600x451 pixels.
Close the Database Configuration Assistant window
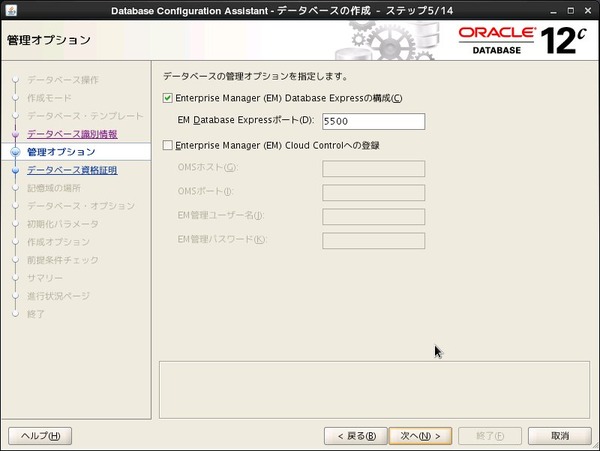588,11
